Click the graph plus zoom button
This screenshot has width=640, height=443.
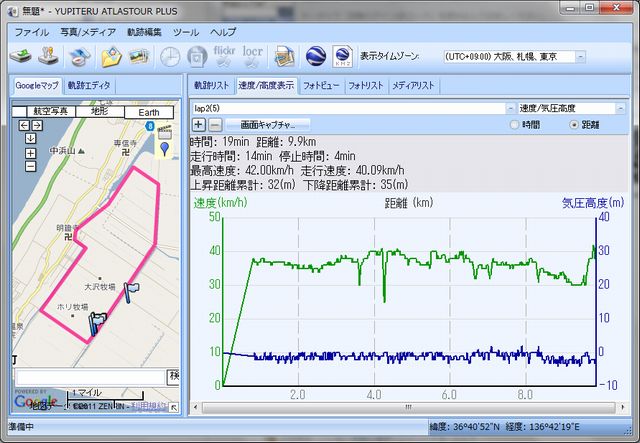(198, 125)
